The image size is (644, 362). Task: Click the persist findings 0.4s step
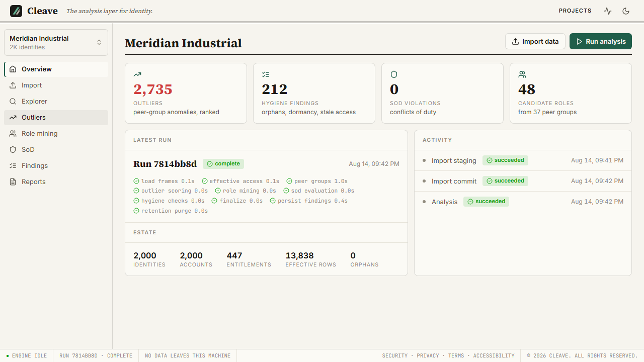pos(309,201)
